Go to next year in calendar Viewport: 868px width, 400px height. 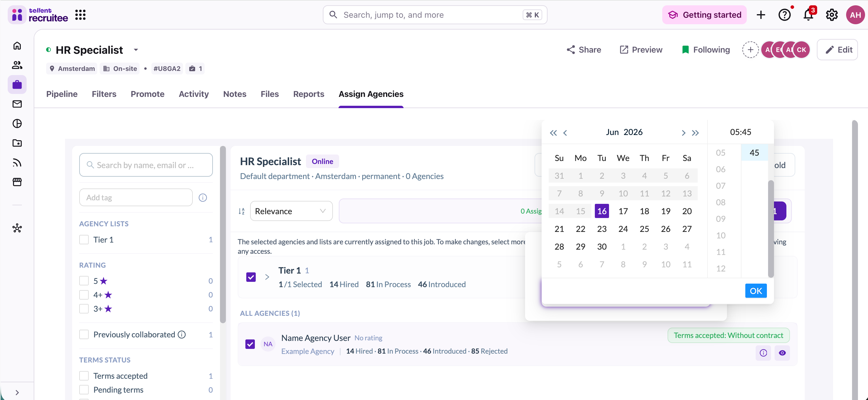pos(695,133)
